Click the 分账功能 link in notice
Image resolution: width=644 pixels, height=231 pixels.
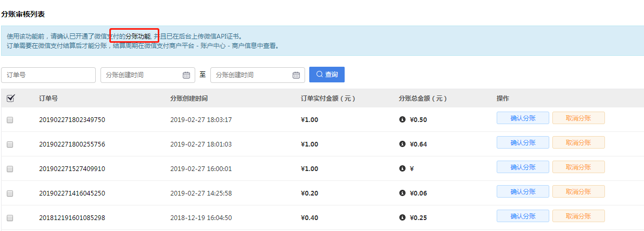(138, 37)
